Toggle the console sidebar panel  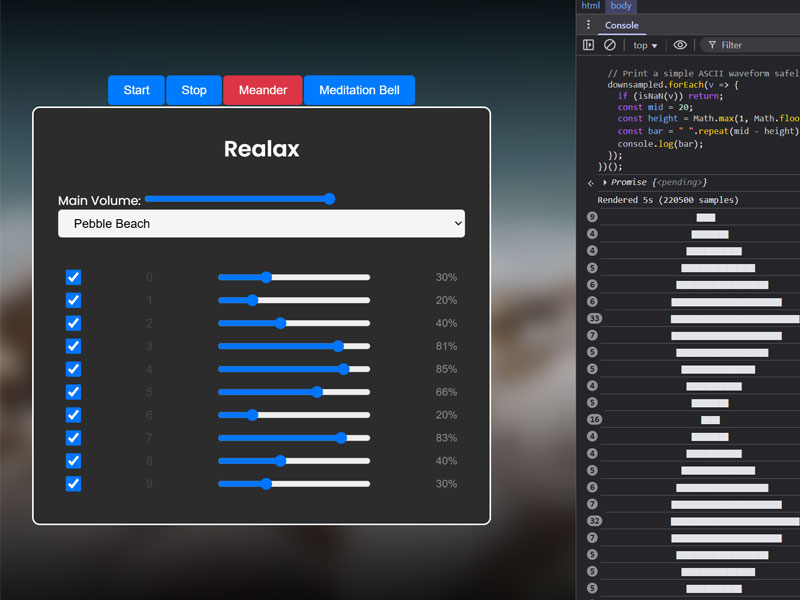(x=589, y=45)
